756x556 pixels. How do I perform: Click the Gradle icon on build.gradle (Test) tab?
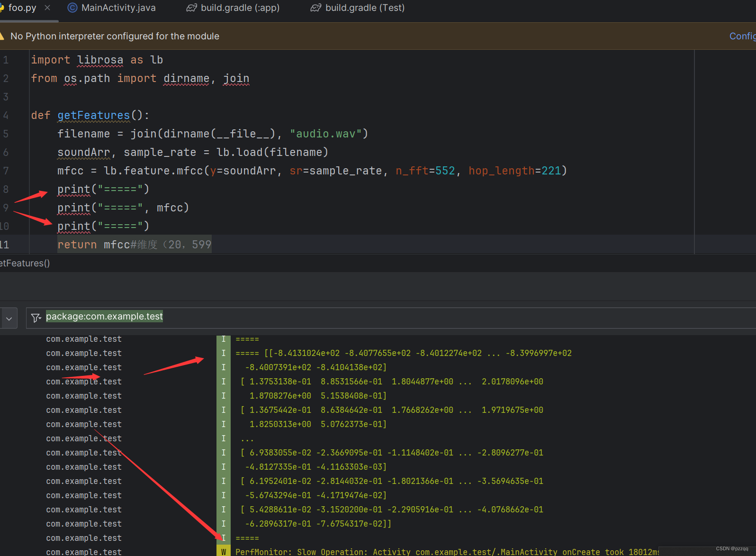pyautogui.click(x=316, y=8)
